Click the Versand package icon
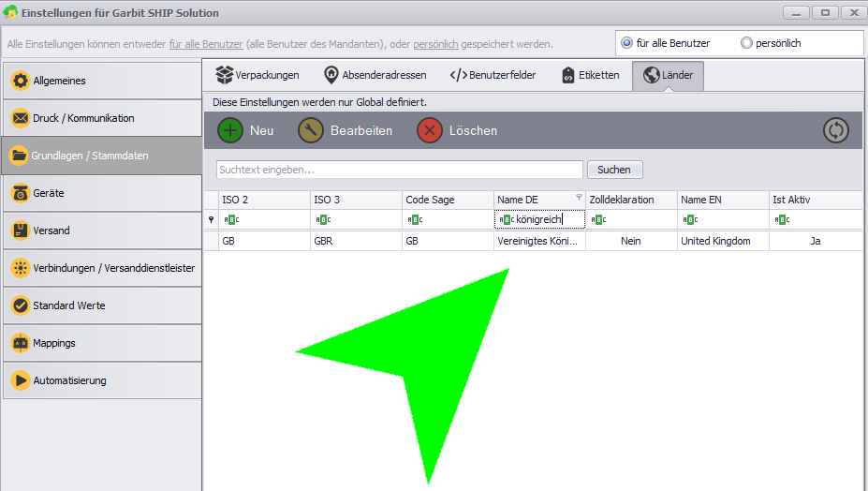The height and width of the screenshot is (491, 868). 21,231
